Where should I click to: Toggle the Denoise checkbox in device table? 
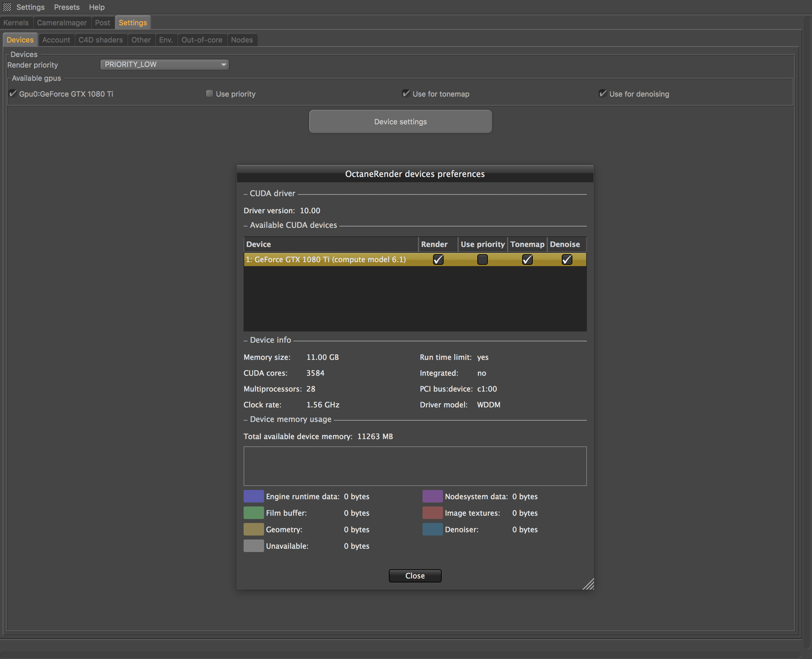point(566,259)
